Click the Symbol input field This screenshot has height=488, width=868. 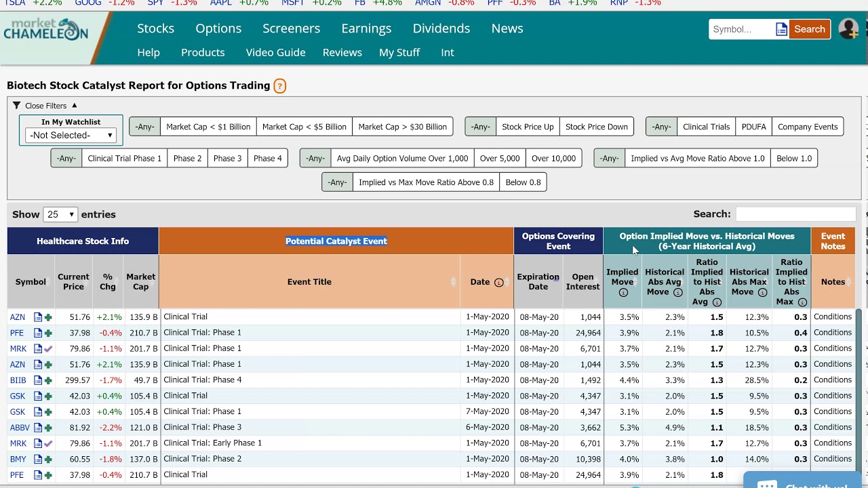tap(742, 29)
